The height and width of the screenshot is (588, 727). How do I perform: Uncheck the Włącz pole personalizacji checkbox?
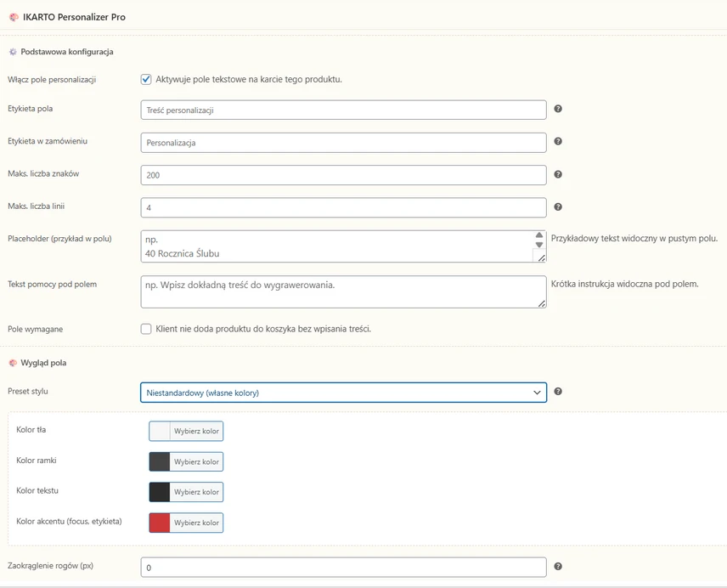point(146,79)
